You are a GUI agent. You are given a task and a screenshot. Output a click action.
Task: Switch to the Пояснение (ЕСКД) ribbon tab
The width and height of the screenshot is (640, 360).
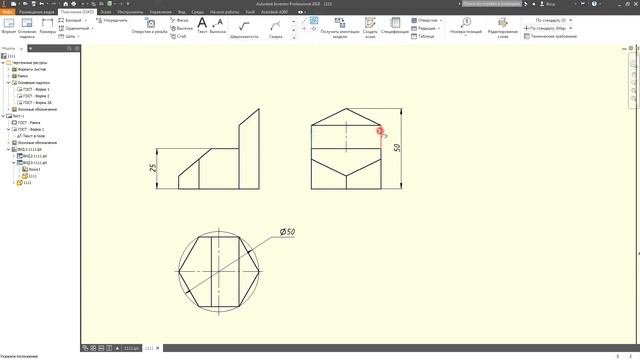[77, 12]
